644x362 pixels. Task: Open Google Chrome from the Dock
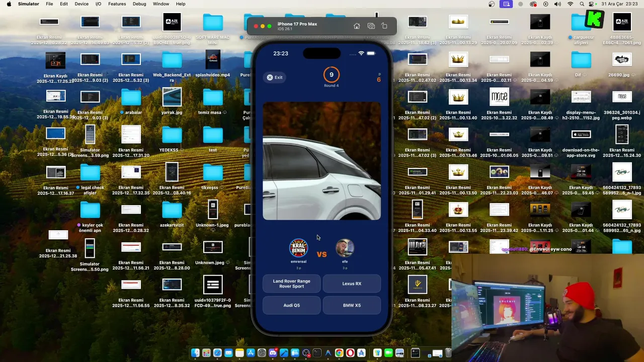point(339,353)
